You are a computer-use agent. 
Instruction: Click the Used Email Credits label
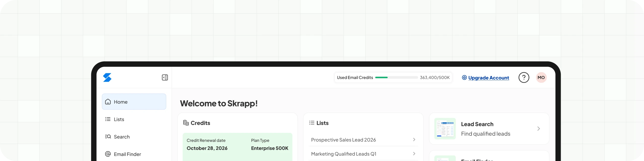(355, 77)
